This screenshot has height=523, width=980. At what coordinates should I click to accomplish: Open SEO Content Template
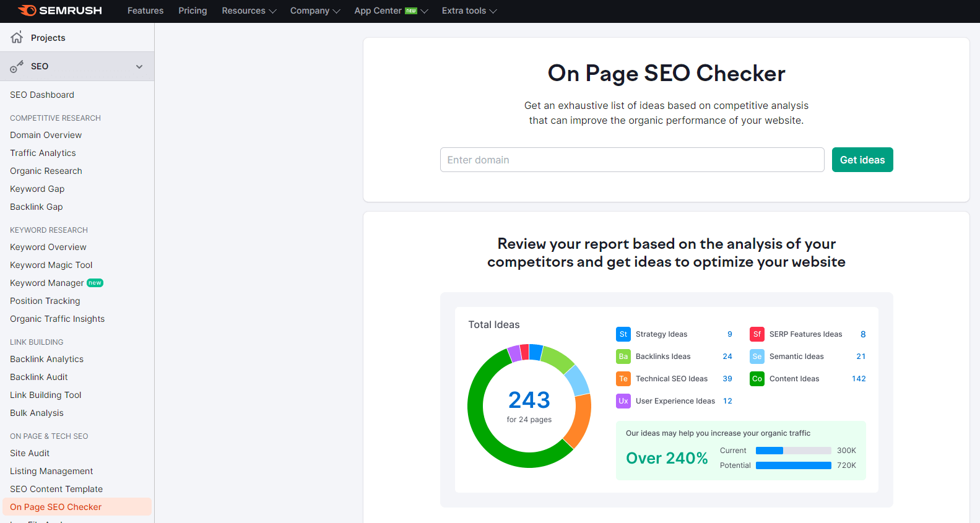point(56,489)
